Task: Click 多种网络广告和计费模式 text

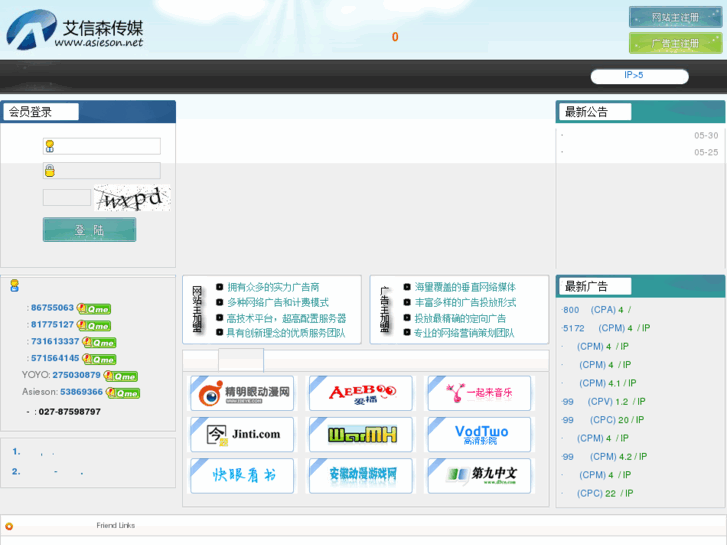Action: [278, 302]
